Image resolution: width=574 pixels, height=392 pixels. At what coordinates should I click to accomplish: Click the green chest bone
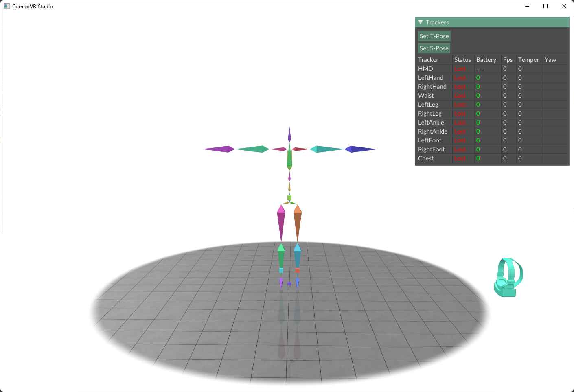(289, 156)
